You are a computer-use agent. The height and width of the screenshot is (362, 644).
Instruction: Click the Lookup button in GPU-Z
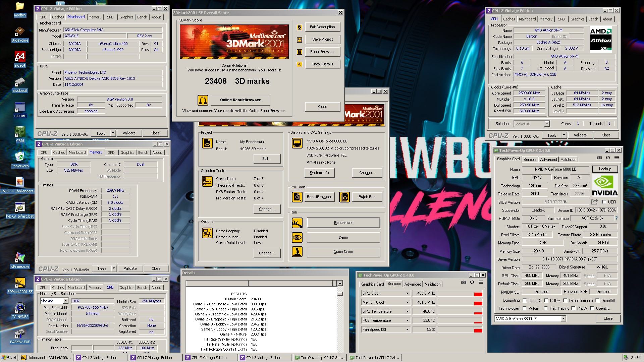[x=605, y=169]
